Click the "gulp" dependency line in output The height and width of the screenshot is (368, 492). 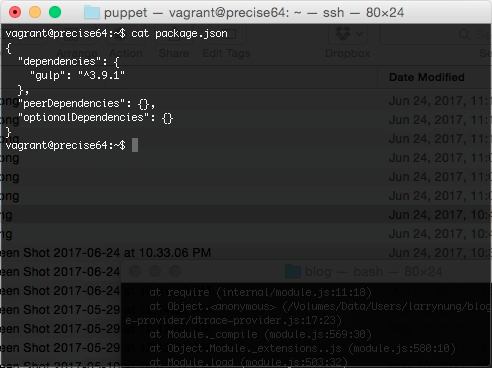(x=77, y=75)
